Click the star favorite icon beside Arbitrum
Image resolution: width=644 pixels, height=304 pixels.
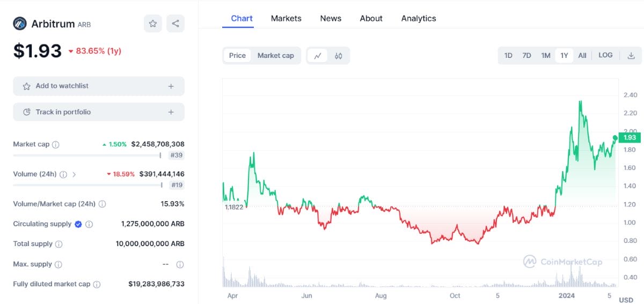(x=153, y=24)
